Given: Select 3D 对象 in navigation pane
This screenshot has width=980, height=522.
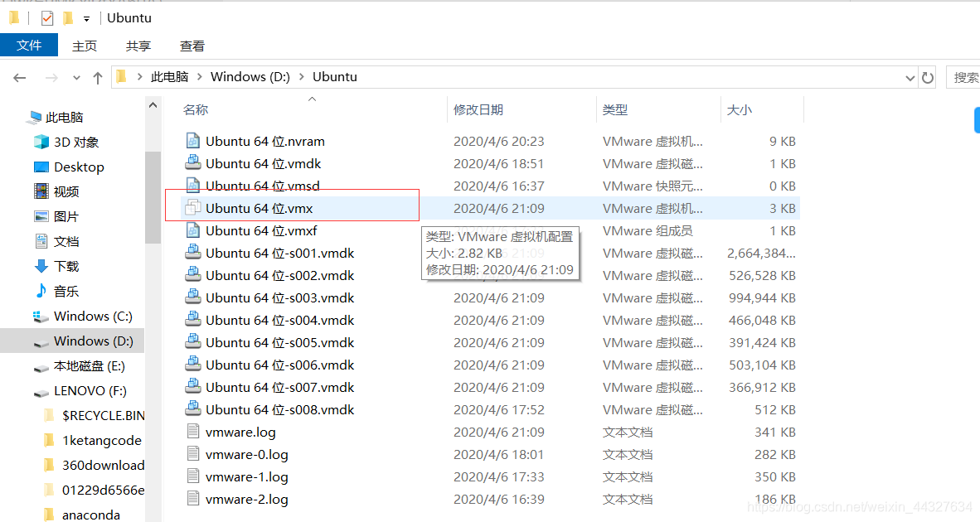Looking at the screenshot, I should click(76, 143).
